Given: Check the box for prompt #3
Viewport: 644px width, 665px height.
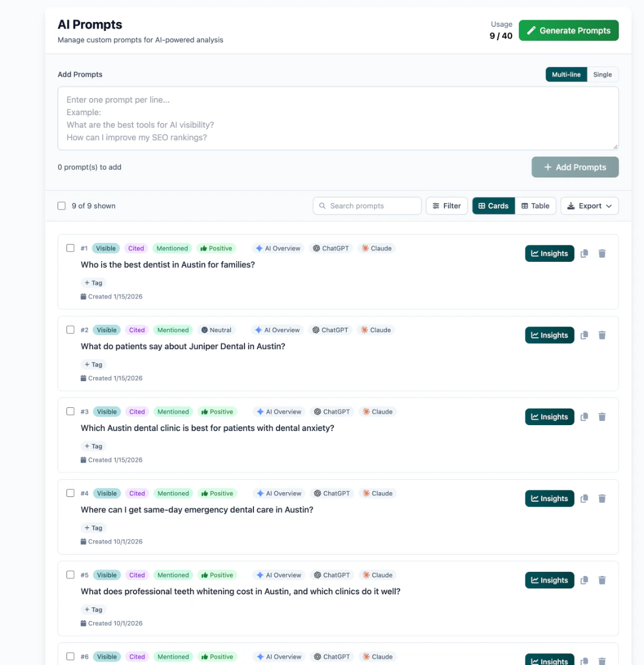Looking at the screenshot, I should click(71, 411).
